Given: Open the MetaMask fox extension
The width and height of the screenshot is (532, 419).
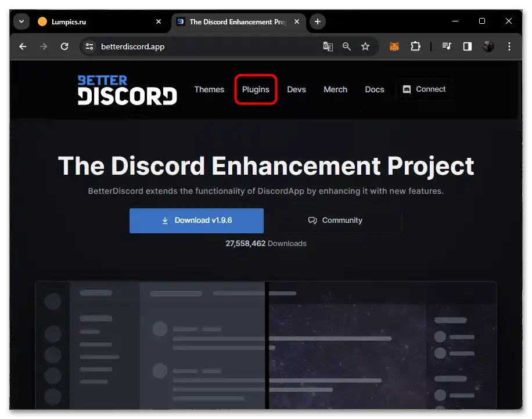Looking at the screenshot, I should 394,46.
